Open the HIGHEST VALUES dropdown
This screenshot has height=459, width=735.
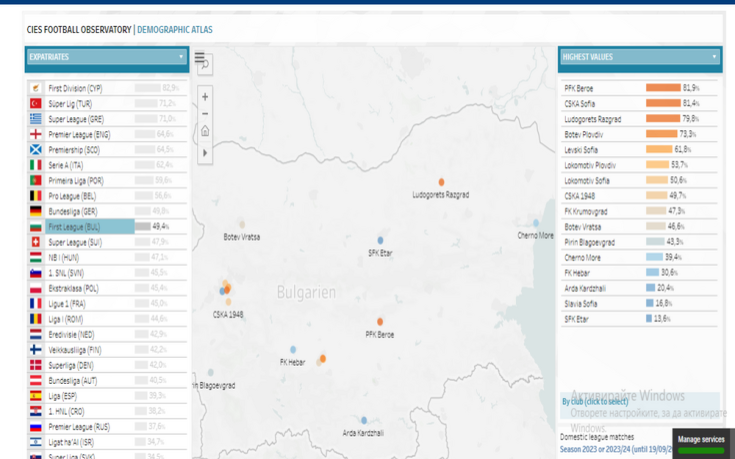pyautogui.click(x=640, y=57)
